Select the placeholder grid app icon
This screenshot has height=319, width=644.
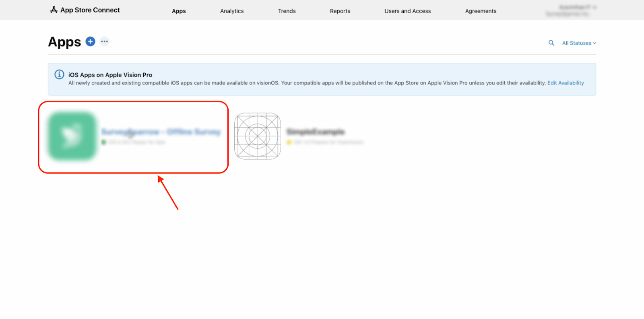click(258, 136)
